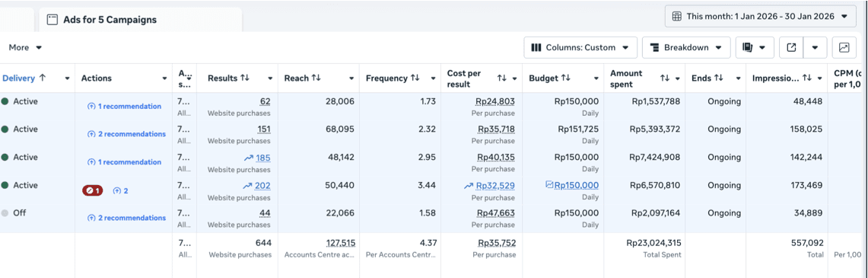The image size is (868, 278).
Task: Click trend icon beside Rp32,529
Action: tap(469, 187)
